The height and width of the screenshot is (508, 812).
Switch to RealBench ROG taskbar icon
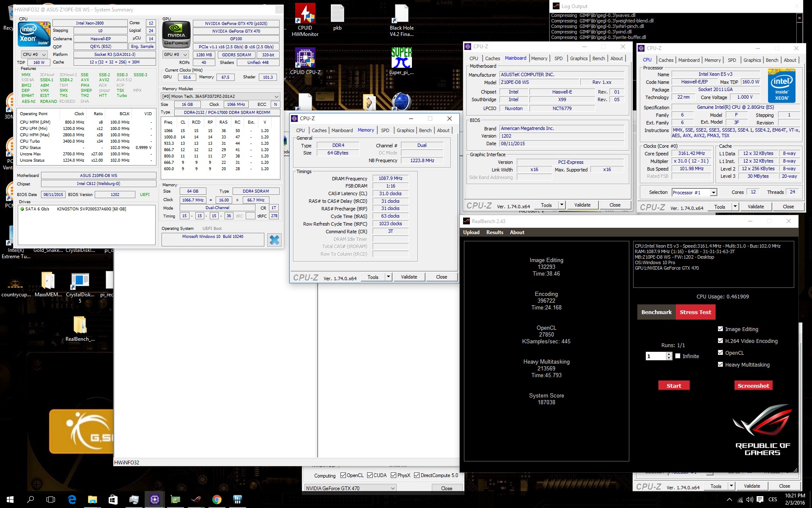coord(196,500)
